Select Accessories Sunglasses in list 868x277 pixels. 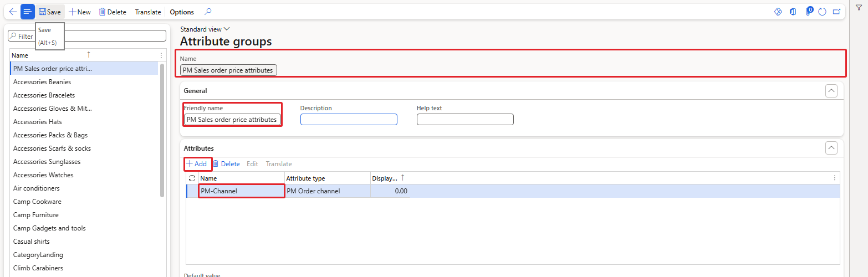click(84, 162)
